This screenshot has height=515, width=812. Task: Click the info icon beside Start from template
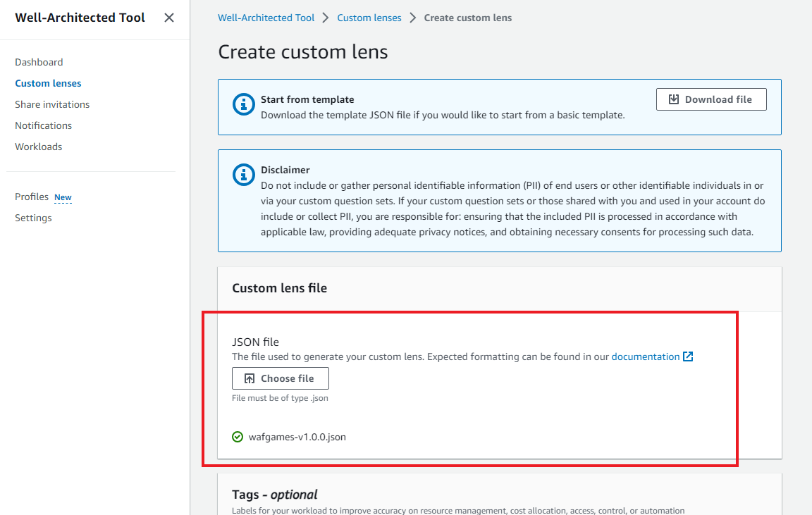(244, 105)
